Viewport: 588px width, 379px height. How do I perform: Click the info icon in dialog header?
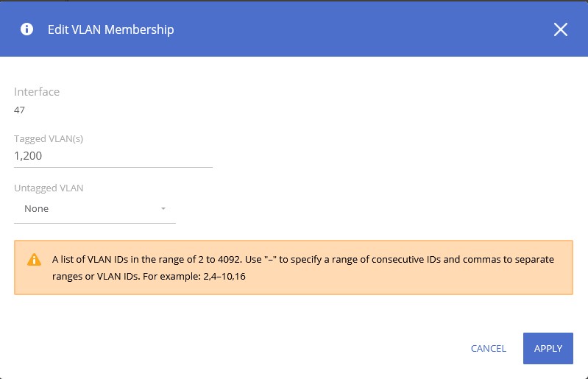pyautogui.click(x=27, y=29)
